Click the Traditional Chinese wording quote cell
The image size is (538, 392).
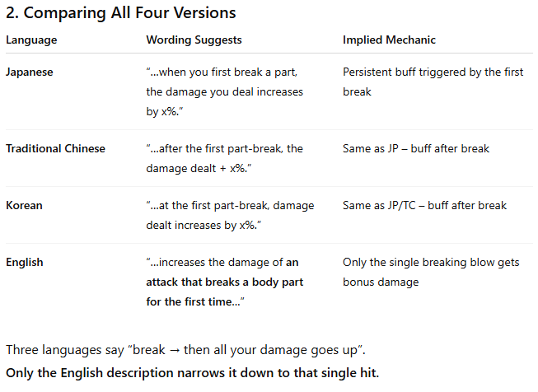click(224, 158)
